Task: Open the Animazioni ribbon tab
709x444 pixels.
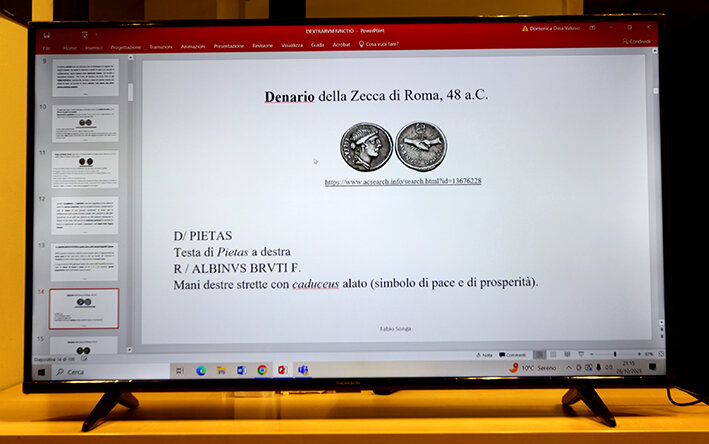Action: coord(193,46)
